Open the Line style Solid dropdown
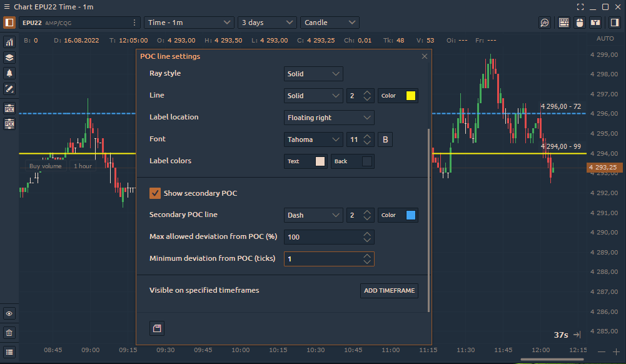Image resolution: width=626 pixels, height=364 pixels. coord(313,96)
